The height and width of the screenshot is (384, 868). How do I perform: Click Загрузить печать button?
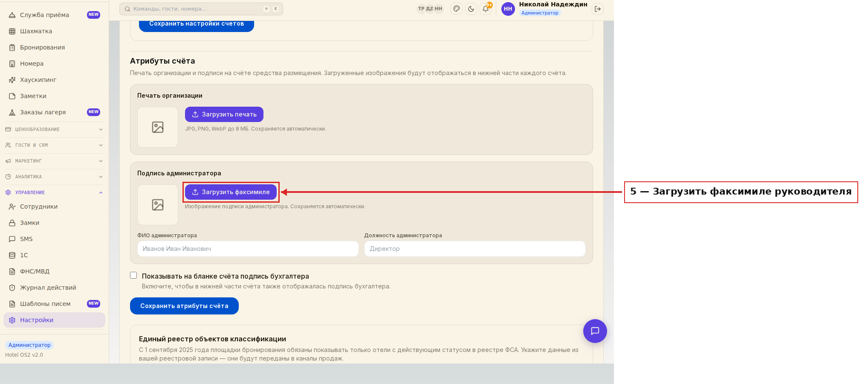[x=224, y=114]
